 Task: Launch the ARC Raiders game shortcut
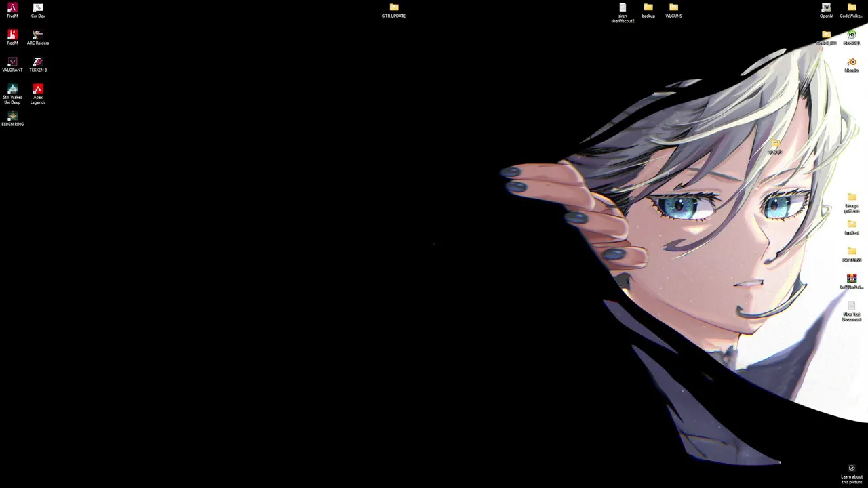pos(38,37)
